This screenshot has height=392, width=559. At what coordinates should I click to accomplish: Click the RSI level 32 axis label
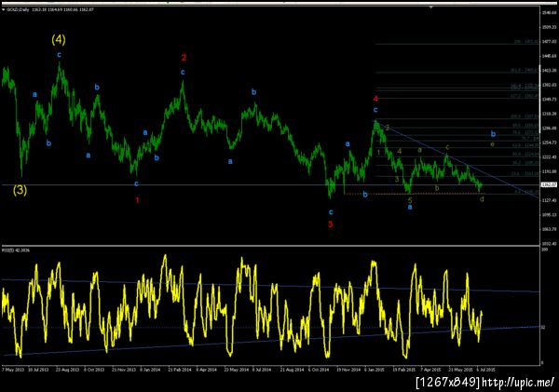543,327
